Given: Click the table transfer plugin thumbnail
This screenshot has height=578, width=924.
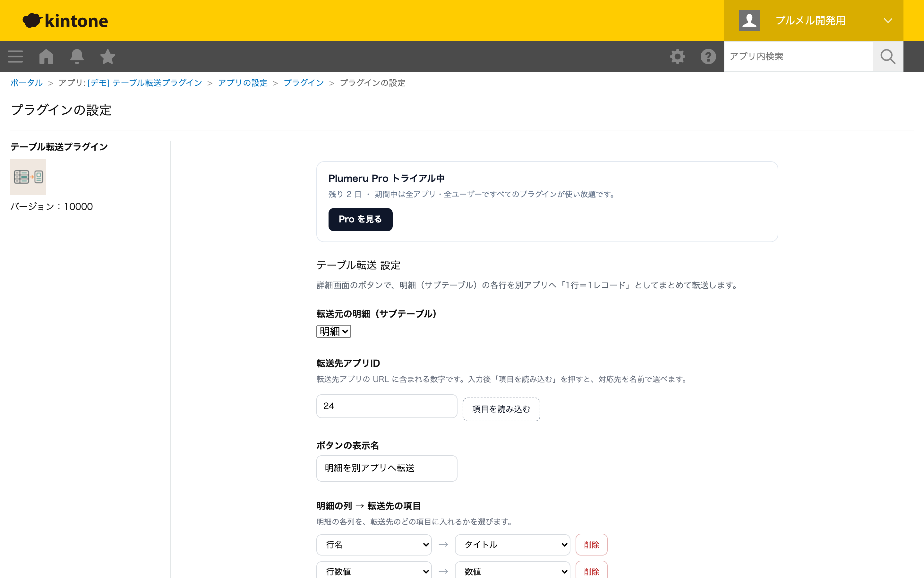Looking at the screenshot, I should [28, 177].
